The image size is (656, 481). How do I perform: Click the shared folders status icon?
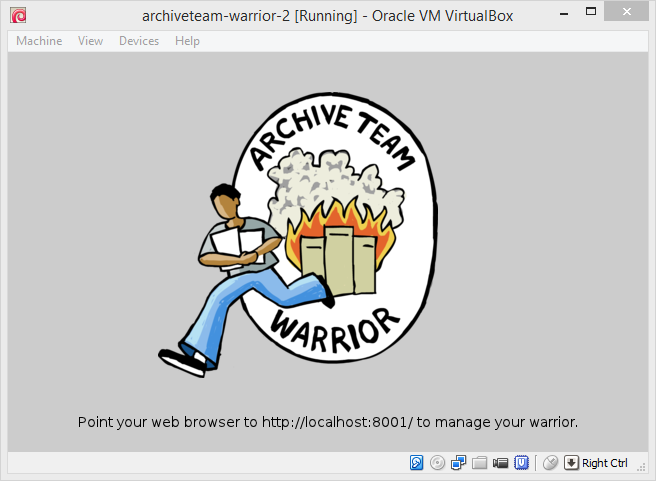point(479,463)
